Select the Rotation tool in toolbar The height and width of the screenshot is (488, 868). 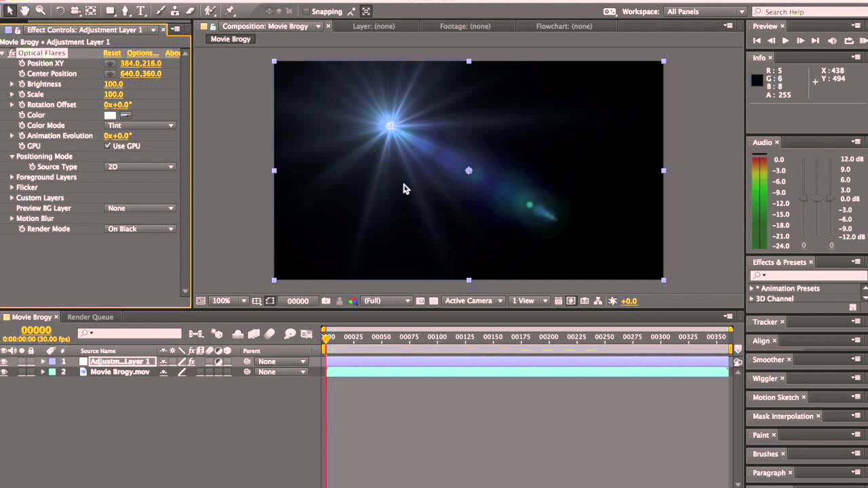coord(60,11)
